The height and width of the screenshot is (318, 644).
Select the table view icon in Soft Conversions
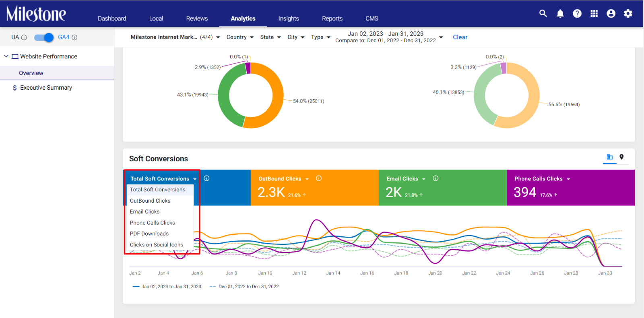(609, 157)
